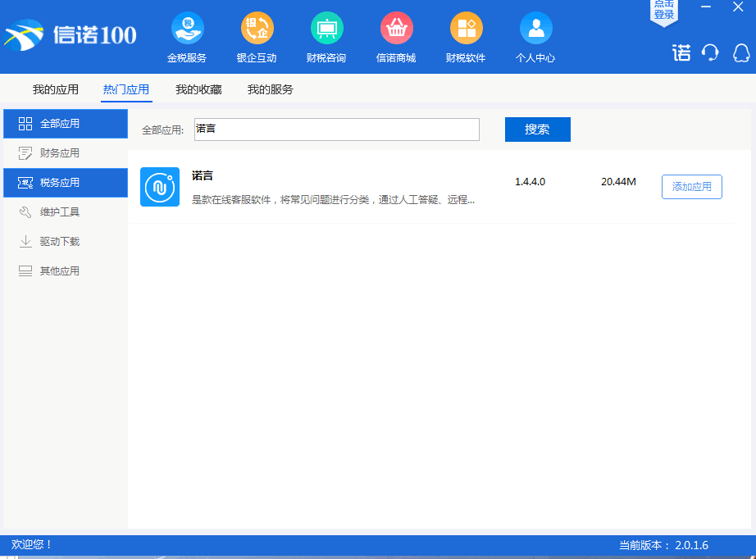The image size is (756, 559).
Task: Click the search field containing 诺言
Action: [336, 130]
